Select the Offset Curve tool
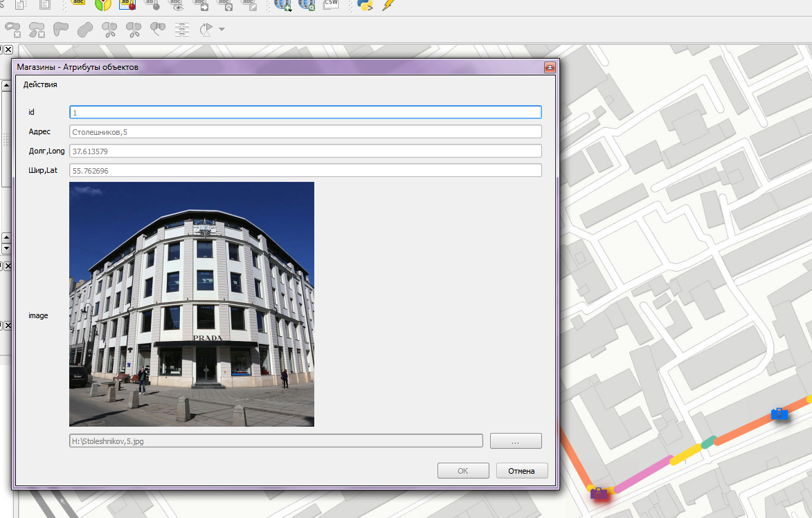Viewport: 812px width, 518px height. [x=85, y=30]
